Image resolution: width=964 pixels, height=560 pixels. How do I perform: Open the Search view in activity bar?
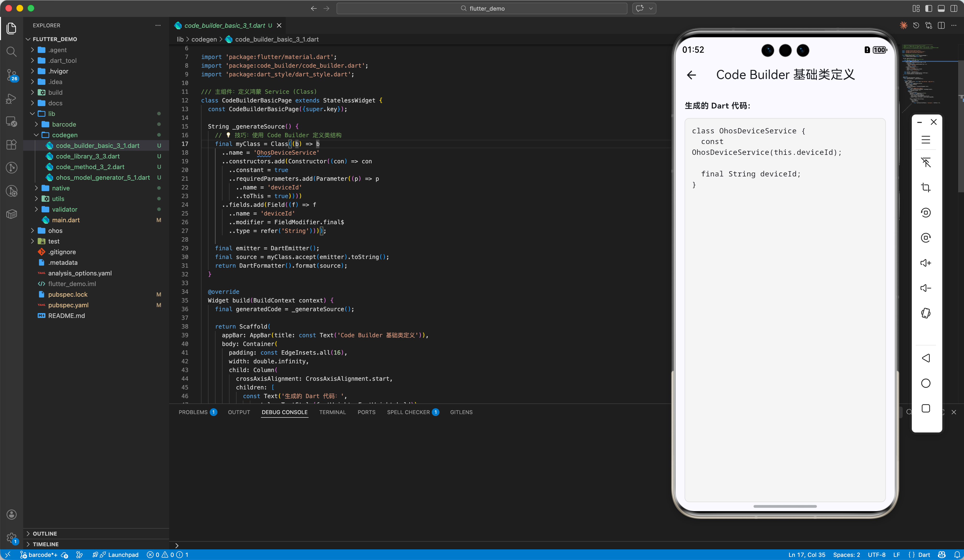tap(12, 51)
